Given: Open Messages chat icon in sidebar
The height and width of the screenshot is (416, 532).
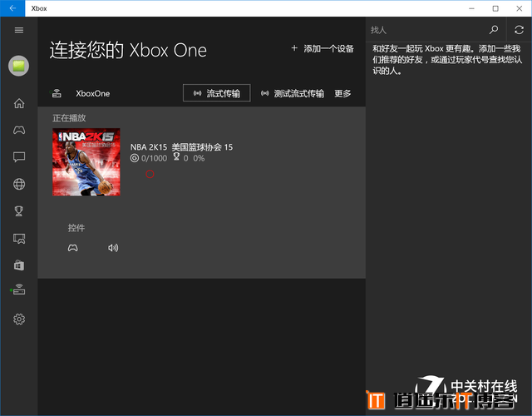Looking at the screenshot, I should (x=19, y=157).
